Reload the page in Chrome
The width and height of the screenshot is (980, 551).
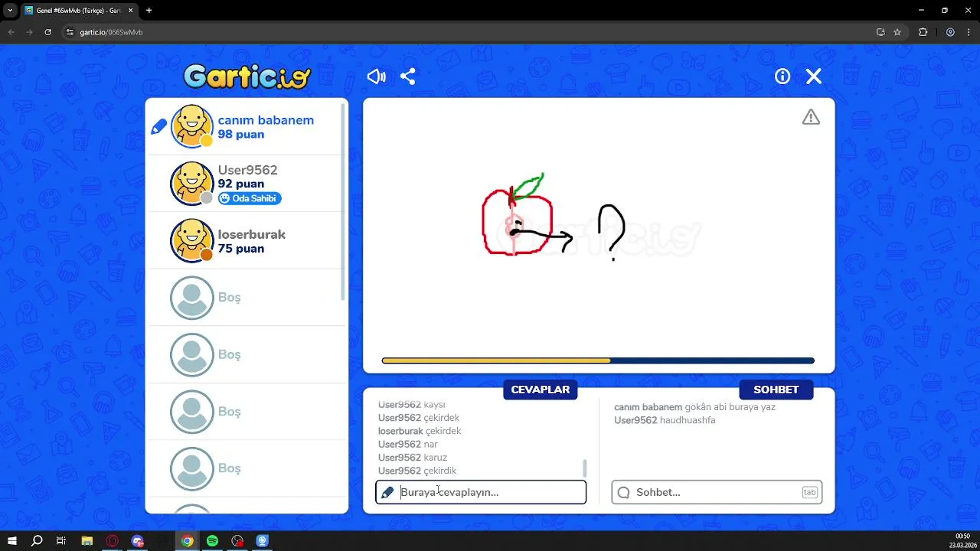(48, 32)
